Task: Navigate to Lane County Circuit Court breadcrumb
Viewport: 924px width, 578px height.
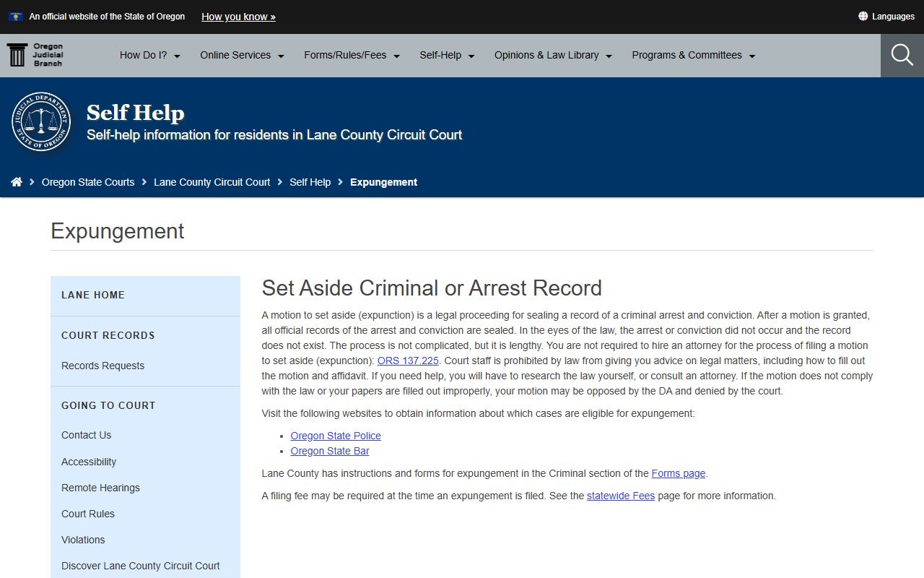Action: (x=212, y=182)
